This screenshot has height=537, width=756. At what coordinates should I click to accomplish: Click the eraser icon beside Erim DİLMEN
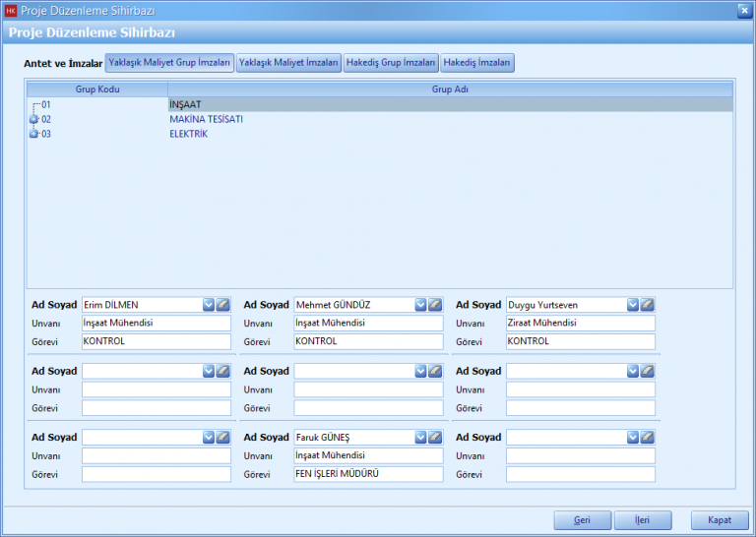point(223,305)
